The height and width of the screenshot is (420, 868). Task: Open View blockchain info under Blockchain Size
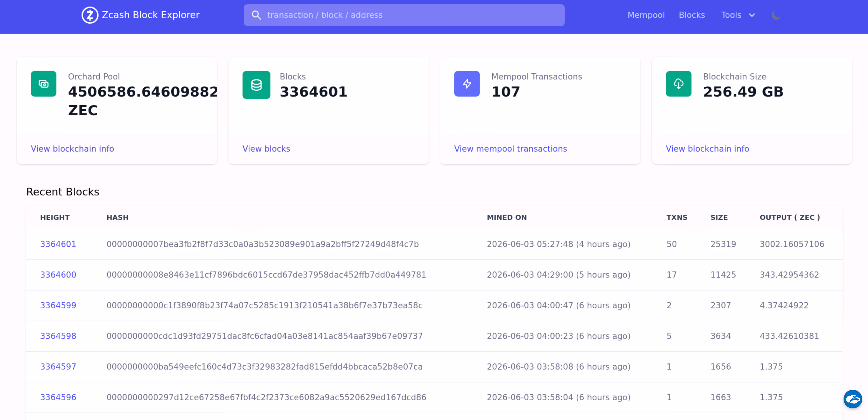(x=707, y=149)
